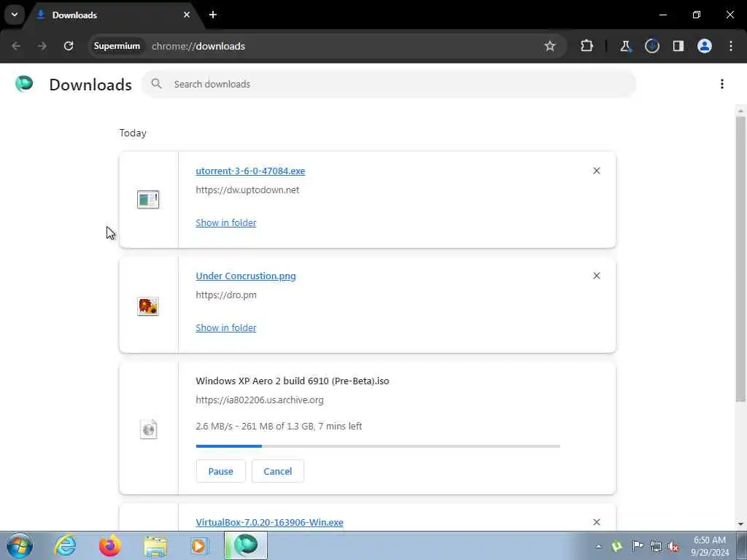Click the page vertical scrollbar thumb
Image resolution: width=747 pixels, height=560 pixels.
click(x=740, y=257)
